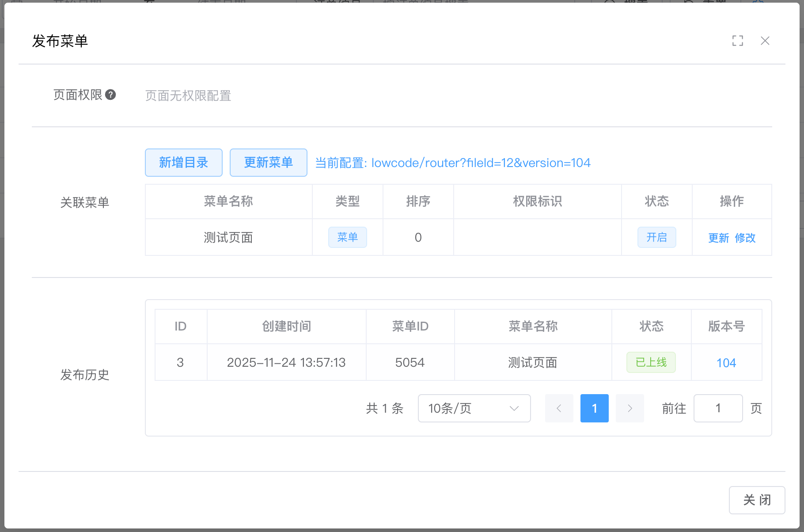
Task: Close the 发布菜单 dialog with X icon
Action: [x=765, y=41]
